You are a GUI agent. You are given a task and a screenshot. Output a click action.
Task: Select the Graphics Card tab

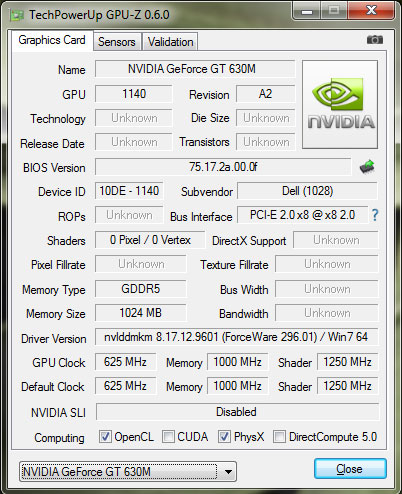pos(52,40)
